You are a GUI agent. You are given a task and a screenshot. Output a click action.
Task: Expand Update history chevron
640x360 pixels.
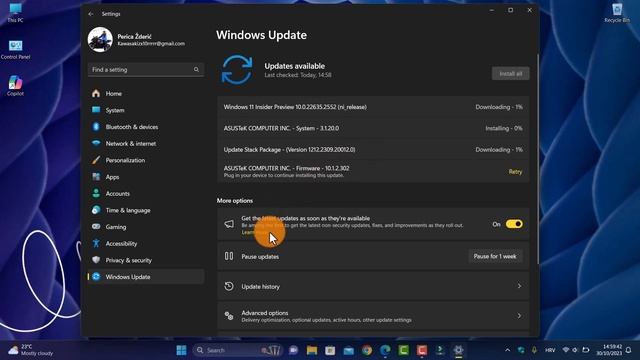point(519,287)
